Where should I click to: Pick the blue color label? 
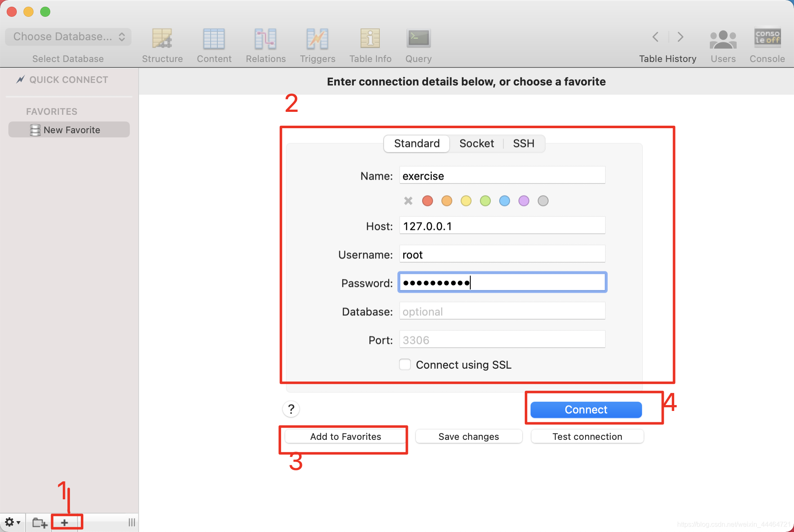[x=505, y=201]
